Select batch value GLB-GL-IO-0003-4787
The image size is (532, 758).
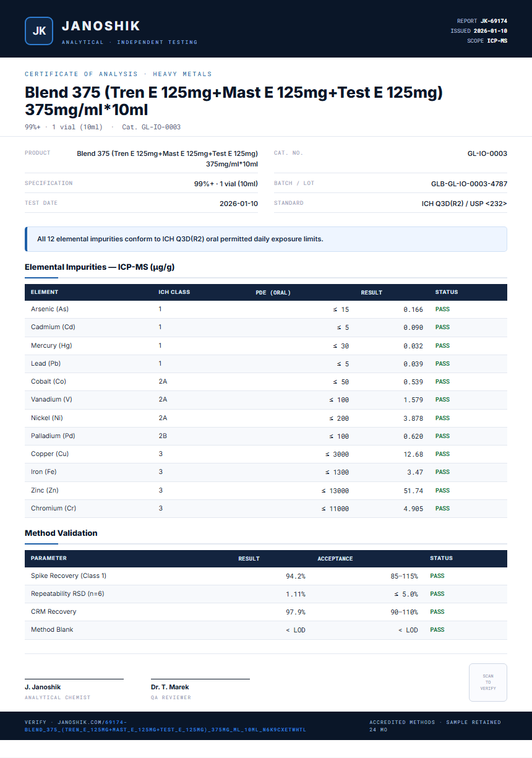click(x=469, y=184)
